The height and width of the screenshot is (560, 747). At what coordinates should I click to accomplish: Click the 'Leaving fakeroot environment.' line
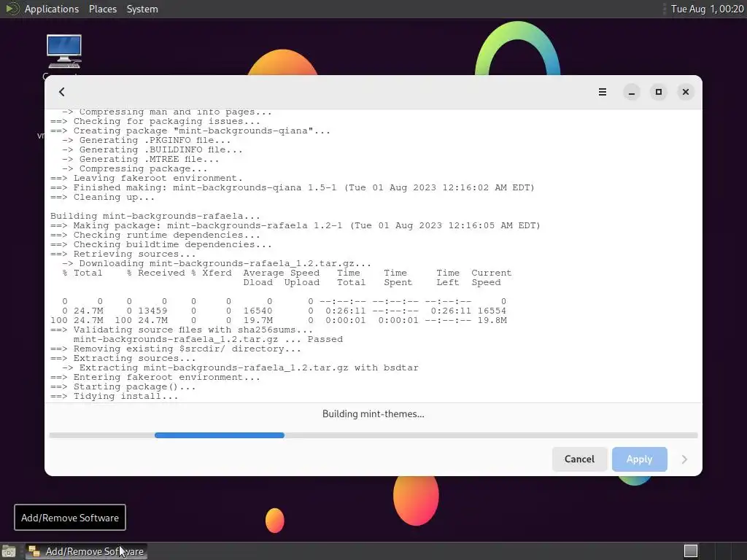coord(147,178)
